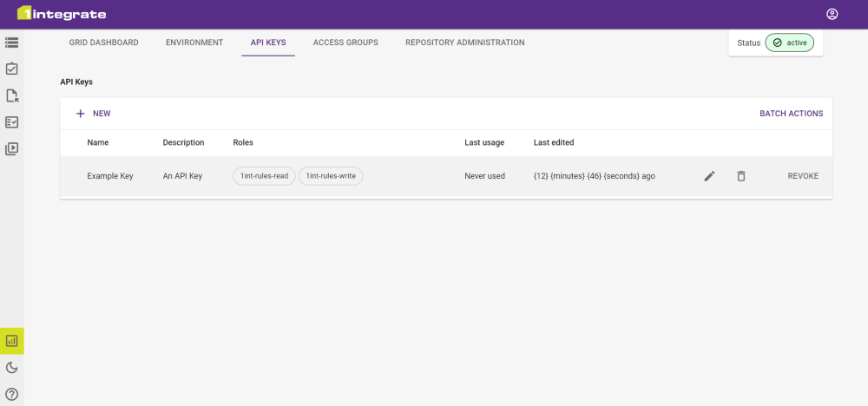Open the Access Groups tab

345,43
